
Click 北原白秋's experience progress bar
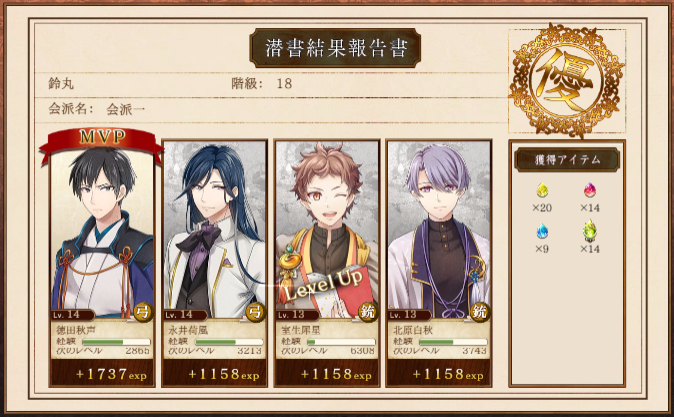pyautogui.click(x=453, y=342)
